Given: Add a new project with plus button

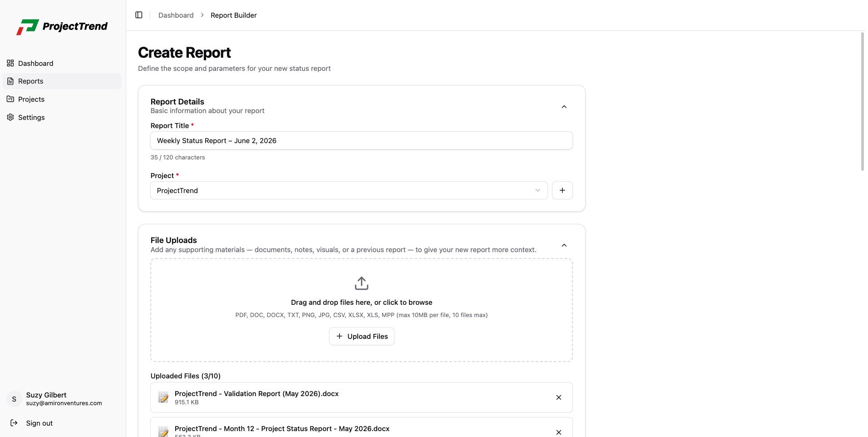Looking at the screenshot, I should [x=562, y=190].
